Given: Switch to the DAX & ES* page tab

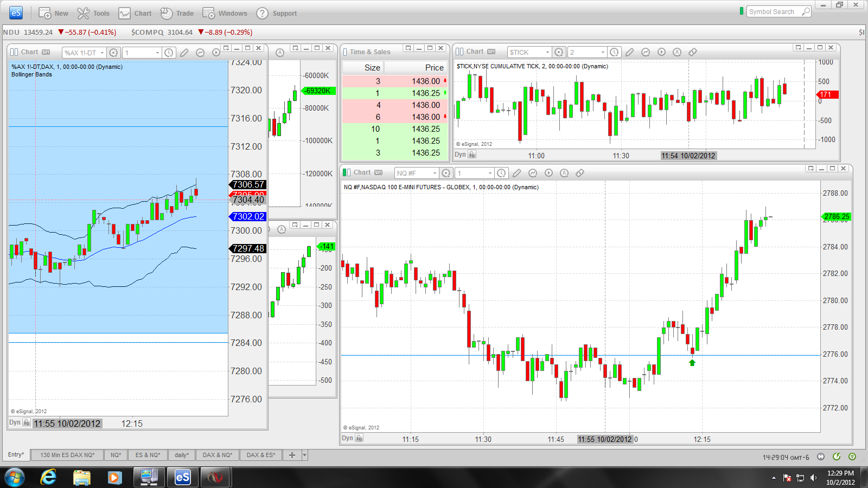Looking at the screenshot, I should point(261,455).
